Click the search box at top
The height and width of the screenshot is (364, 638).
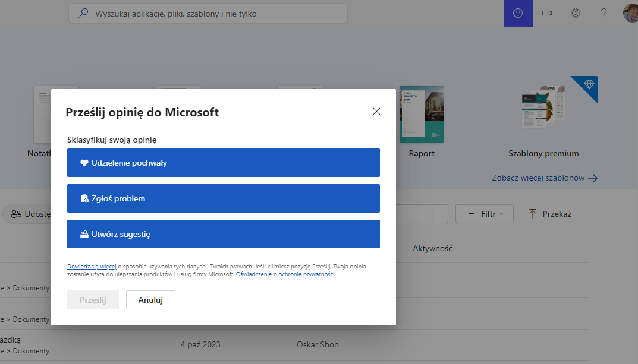[208, 14]
